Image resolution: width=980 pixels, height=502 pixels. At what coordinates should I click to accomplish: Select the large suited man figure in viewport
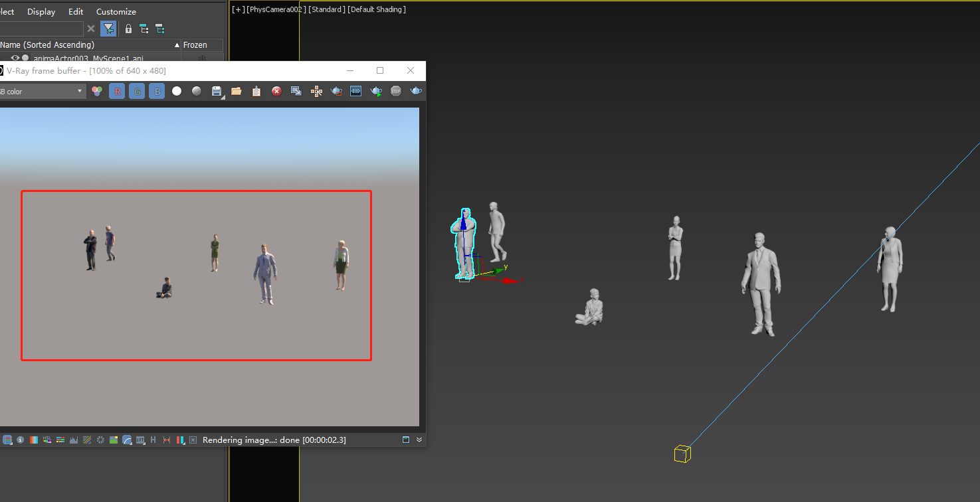pos(761,284)
